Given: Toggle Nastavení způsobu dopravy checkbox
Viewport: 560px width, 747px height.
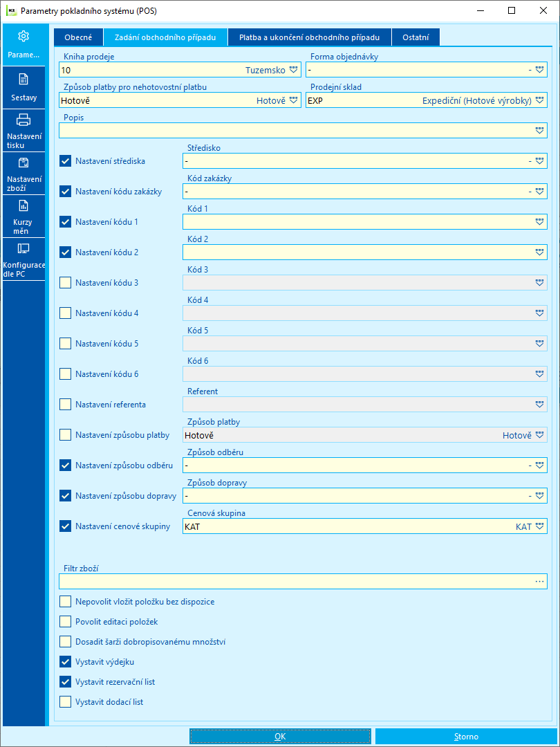Looking at the screenshot, I should (x=65, y=496).
